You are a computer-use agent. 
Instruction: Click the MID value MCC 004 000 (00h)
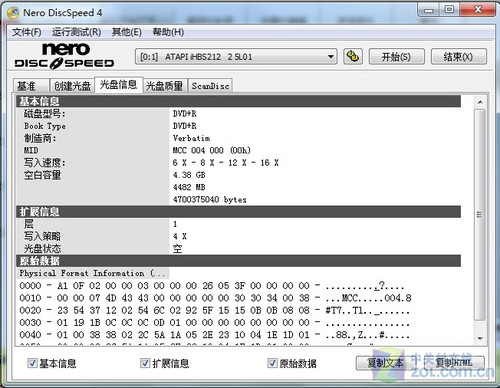tap(212, 150)
